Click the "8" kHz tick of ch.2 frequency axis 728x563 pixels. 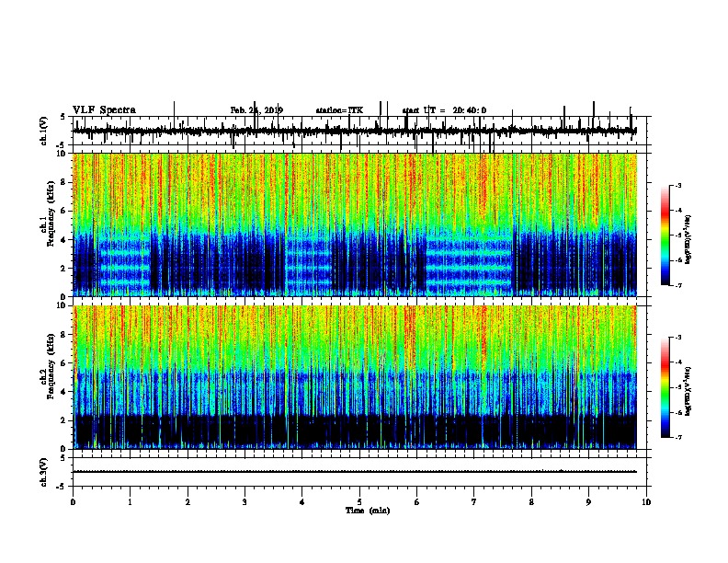tap(64, 335)
